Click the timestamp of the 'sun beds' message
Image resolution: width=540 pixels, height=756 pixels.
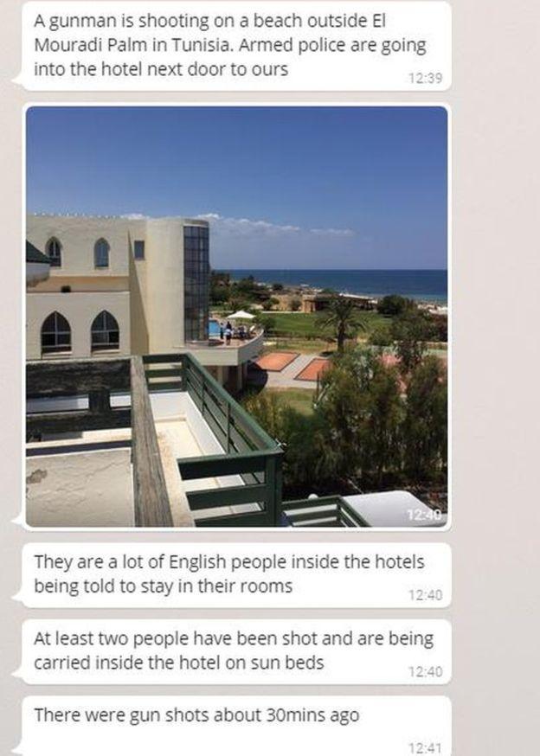[425, 671]
